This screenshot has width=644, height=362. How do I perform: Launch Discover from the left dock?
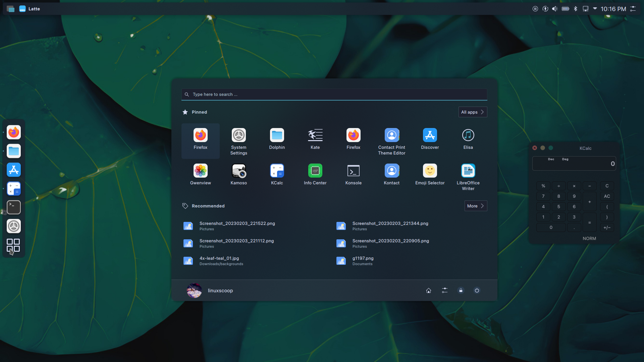[x=14, y=170]
